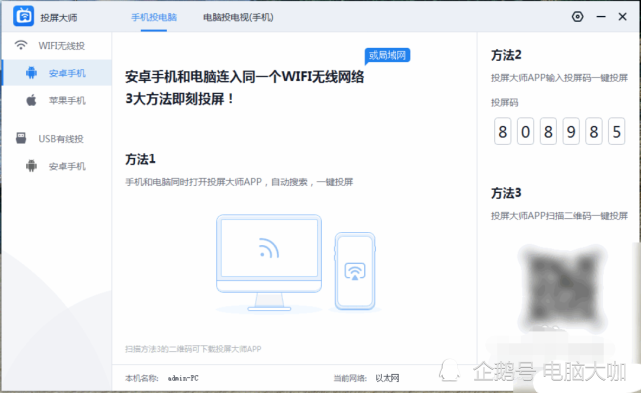Click the 投屏码 digit box showing 0
This screenshot has height=393, width=641.
(x=525, y=131)
